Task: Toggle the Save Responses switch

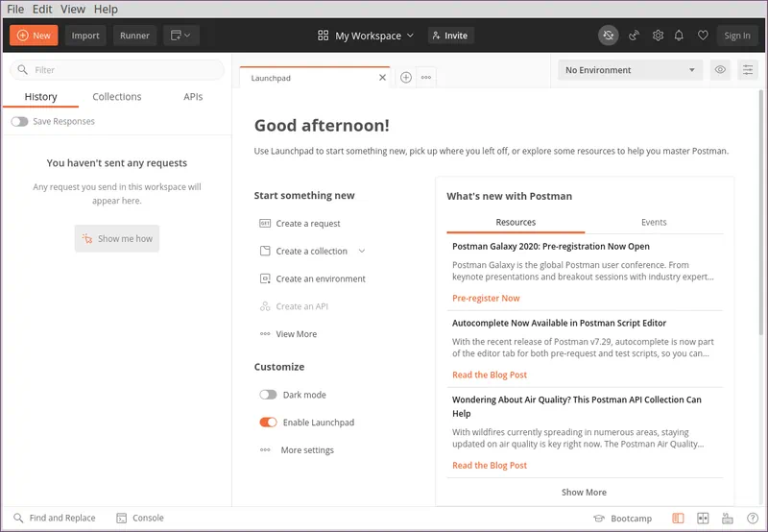Action: click(19, 122)
